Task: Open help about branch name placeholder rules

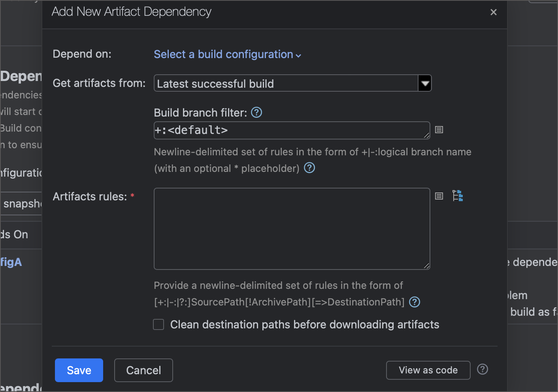Action: (x=309, y=168)
